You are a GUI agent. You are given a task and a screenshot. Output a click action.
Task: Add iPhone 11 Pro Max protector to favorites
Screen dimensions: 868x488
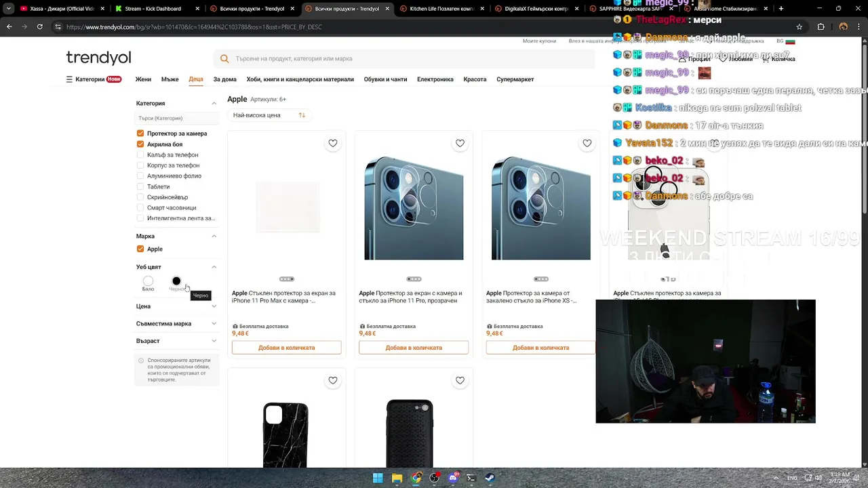333,143
